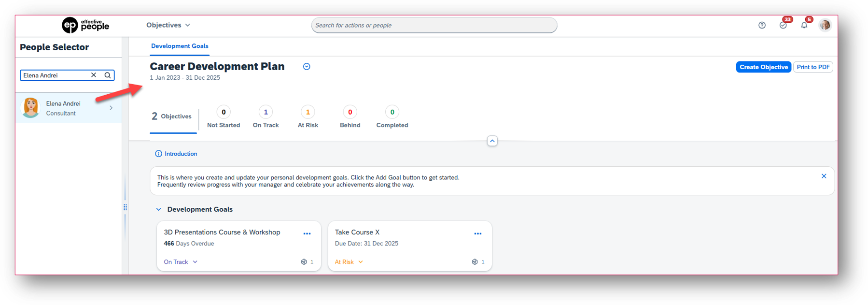Click the effective people logo
The height and width of the screenshot is (305, 868).
click(85, 25)
